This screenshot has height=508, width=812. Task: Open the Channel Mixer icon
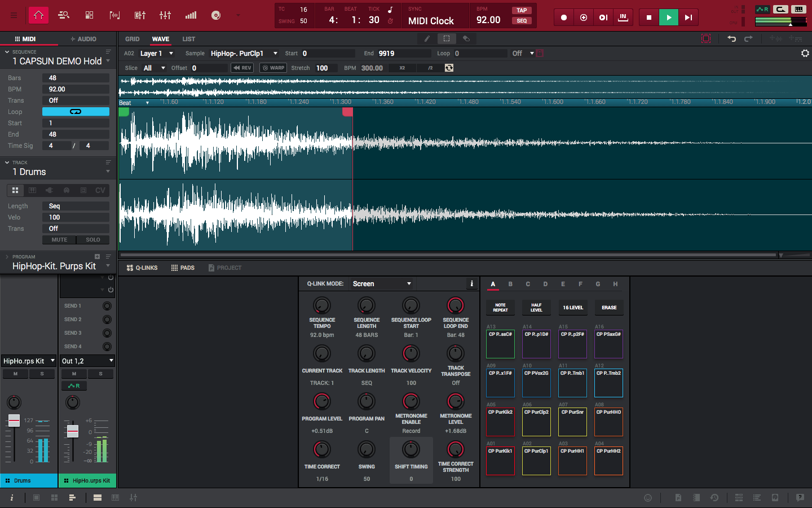[165, 15]
